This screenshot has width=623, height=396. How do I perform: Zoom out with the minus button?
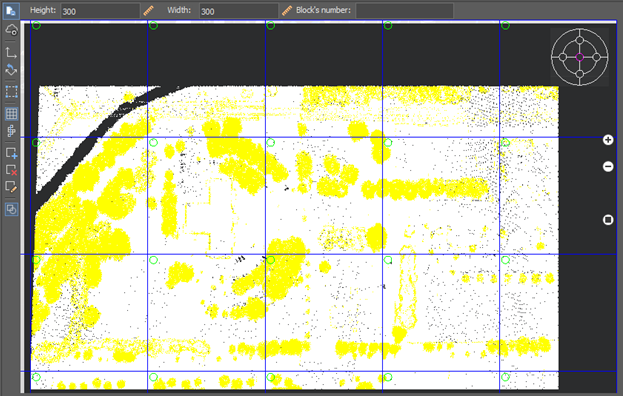(x=608, y=166)
